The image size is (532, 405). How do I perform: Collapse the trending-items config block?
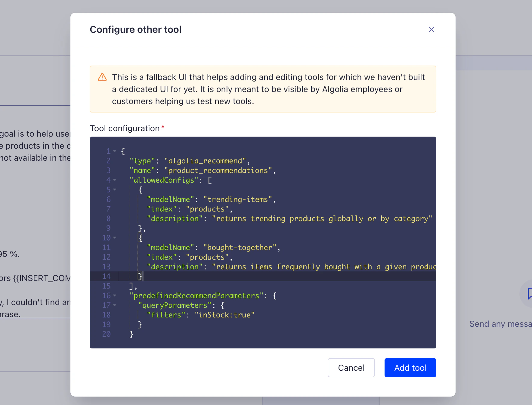point(115,190)
